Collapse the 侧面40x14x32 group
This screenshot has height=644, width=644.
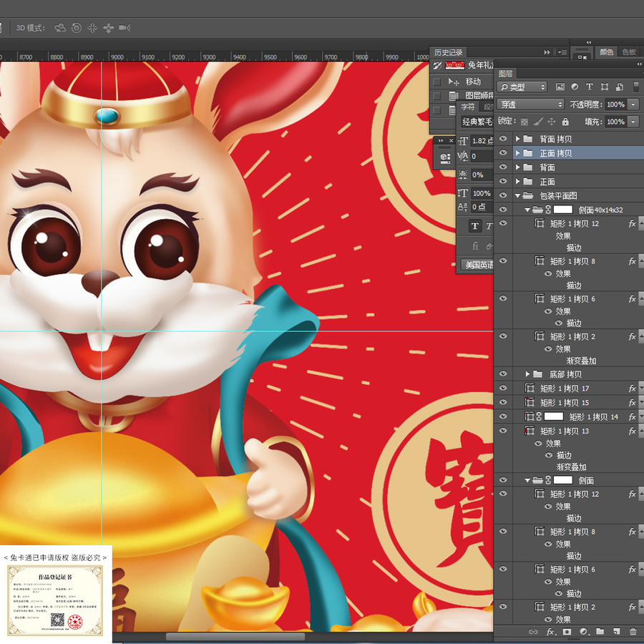click(x=527, y=210)
